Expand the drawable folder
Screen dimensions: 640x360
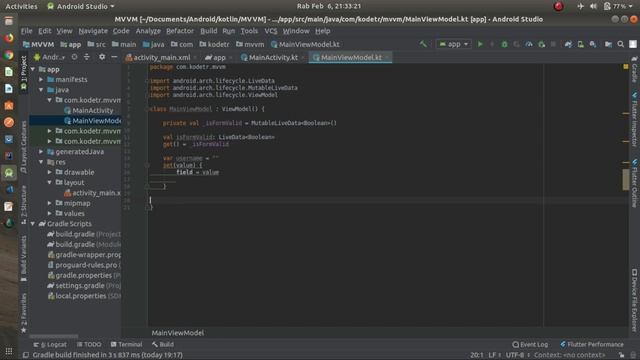(x=49, y=172)
